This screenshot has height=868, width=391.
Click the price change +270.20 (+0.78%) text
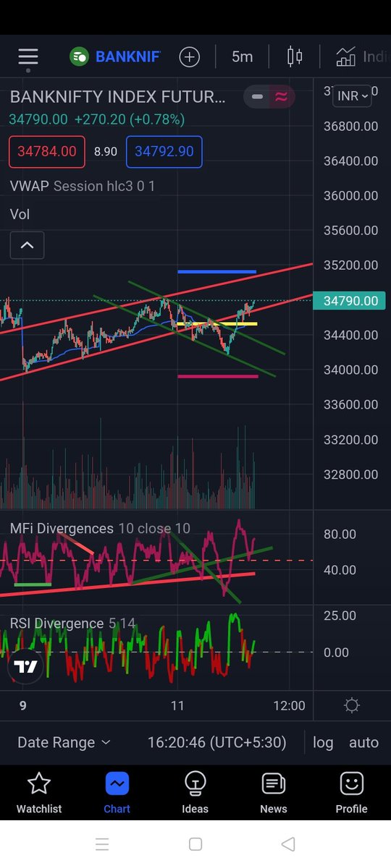coord(129,119)
